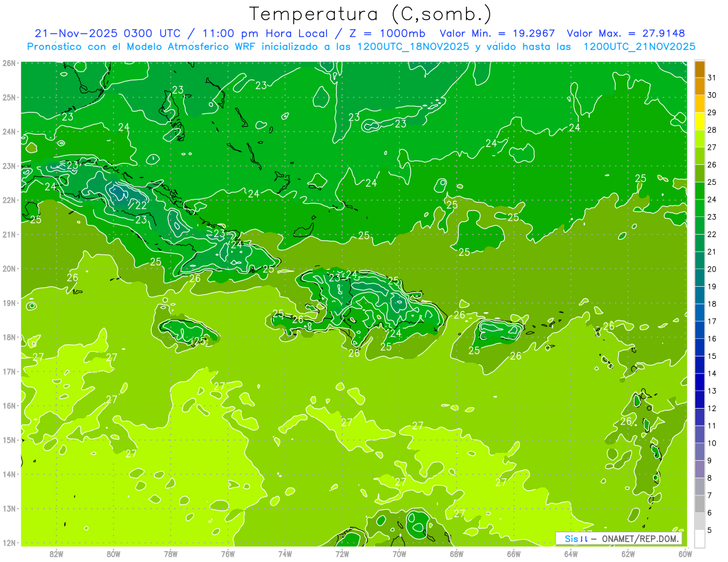This screenshot has width=728, height=562.
Task: Select the 26N latitude axis label
Action: click(9, 63)
